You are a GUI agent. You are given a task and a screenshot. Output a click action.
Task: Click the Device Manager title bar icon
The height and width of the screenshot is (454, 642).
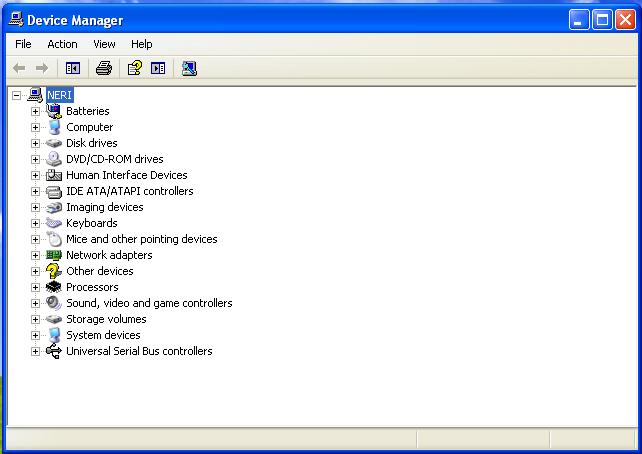16,19
